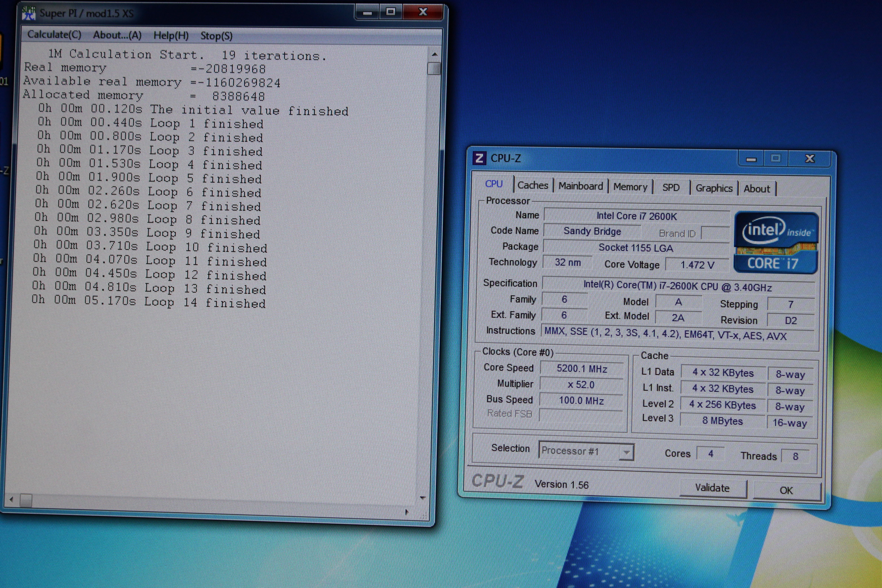882x588 pixels.
Task: Click the 'Allocated memory = 8388648' line
Action: click(144, 95)
